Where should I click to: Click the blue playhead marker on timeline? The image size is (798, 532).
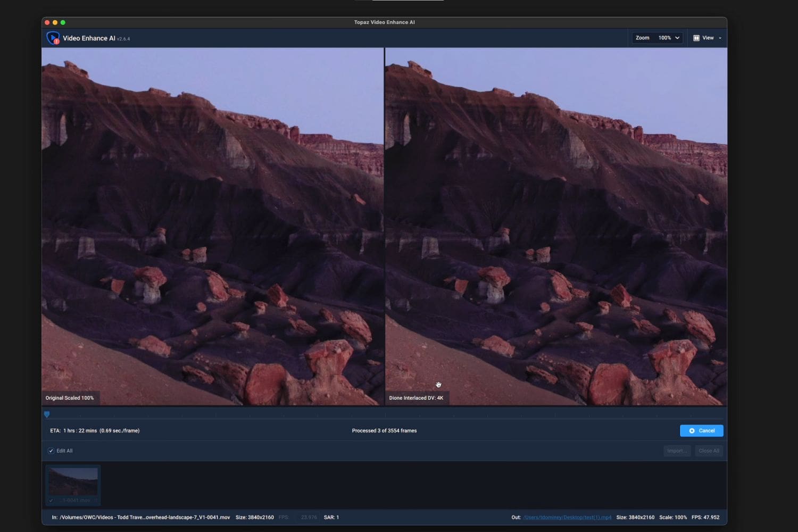pyautogui.click(x=47, y=414)
